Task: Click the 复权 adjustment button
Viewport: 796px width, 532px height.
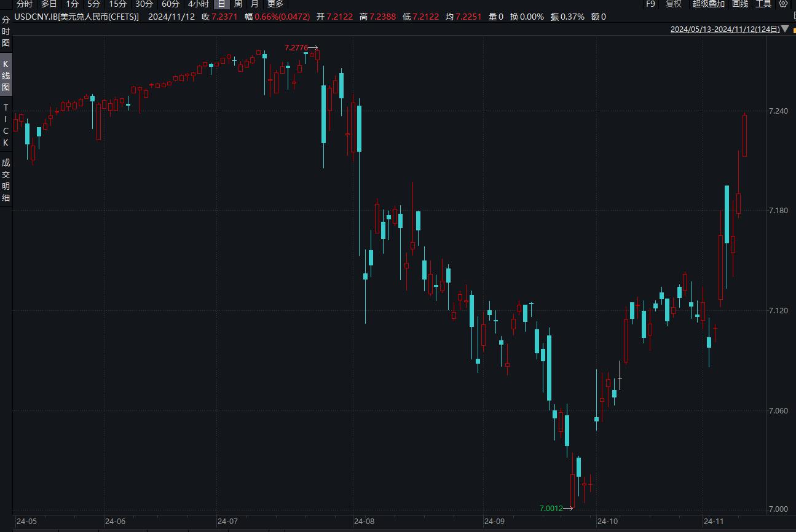Action: (674, 4)
